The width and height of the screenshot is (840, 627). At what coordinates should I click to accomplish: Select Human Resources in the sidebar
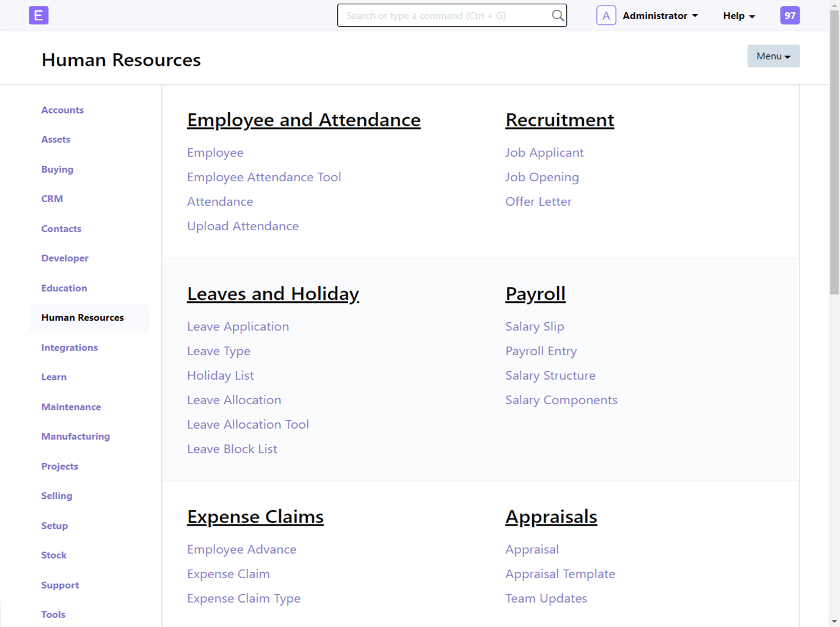click(82, 317)
